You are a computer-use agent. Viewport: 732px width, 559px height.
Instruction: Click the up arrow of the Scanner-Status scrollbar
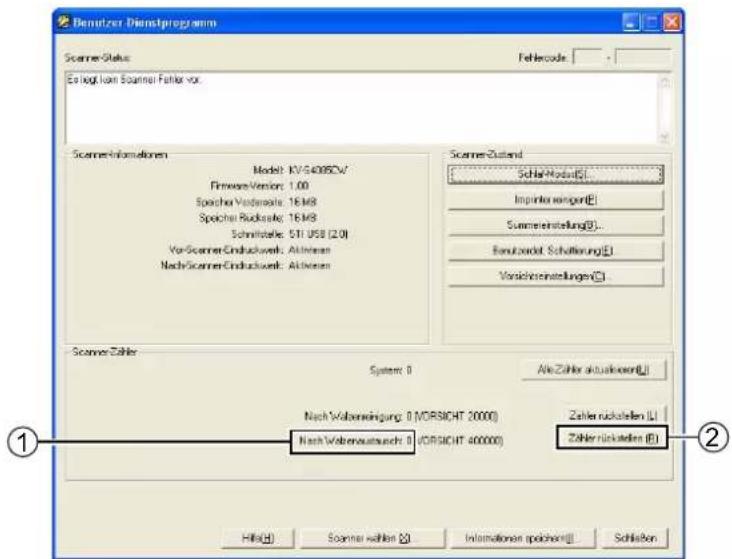pos(664,81)
